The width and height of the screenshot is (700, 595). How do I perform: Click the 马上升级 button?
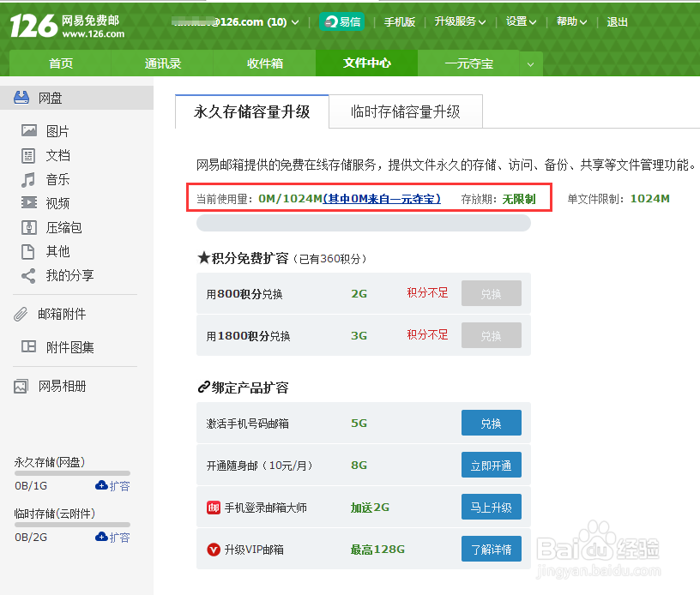coord(491,508)
